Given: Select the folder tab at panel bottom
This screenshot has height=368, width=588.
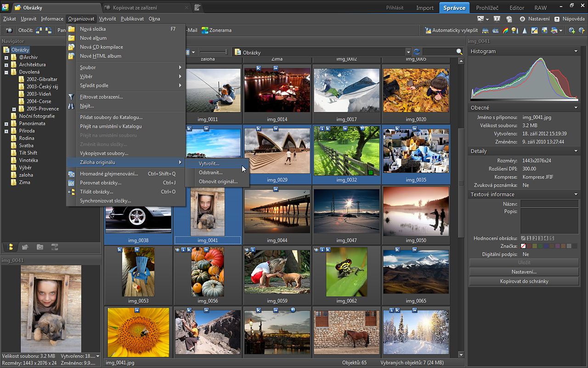Looking at the screenshot, I should (x=10, y=247).
